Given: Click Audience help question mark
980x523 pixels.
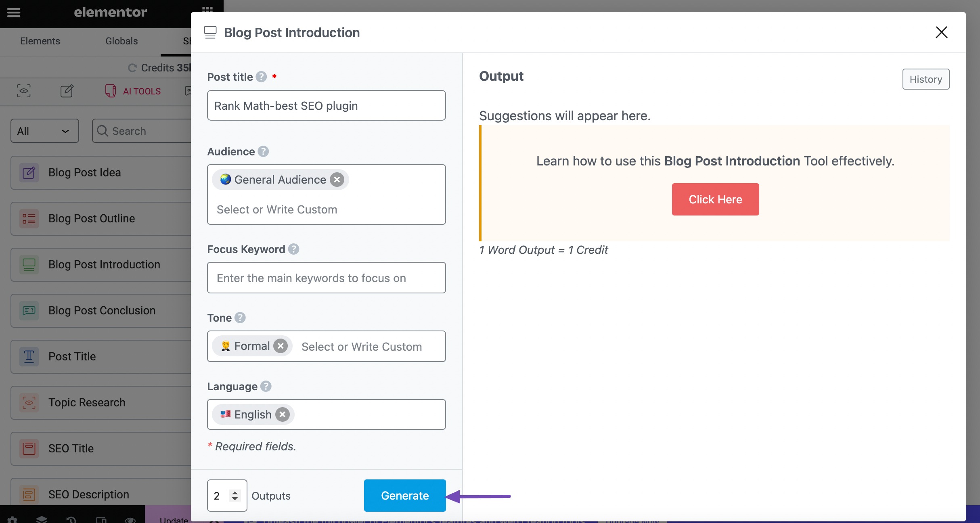Looking at the screenshot, I should [263, 151].
